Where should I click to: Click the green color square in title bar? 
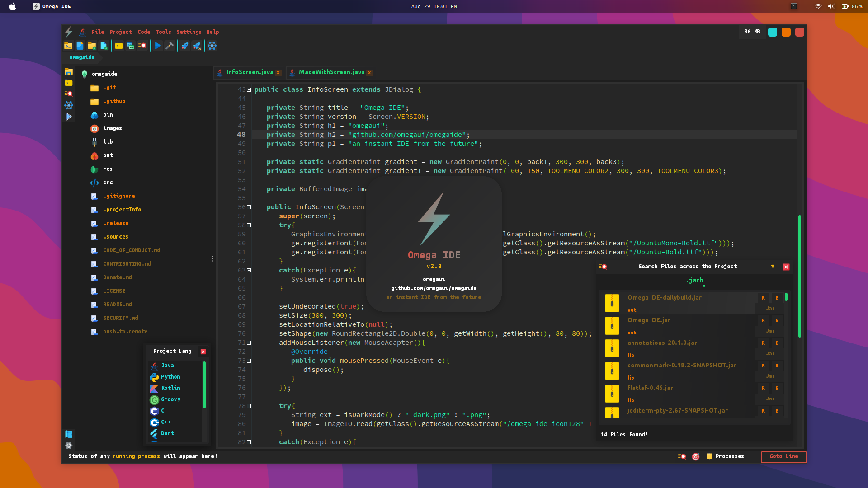coord(773,32)
